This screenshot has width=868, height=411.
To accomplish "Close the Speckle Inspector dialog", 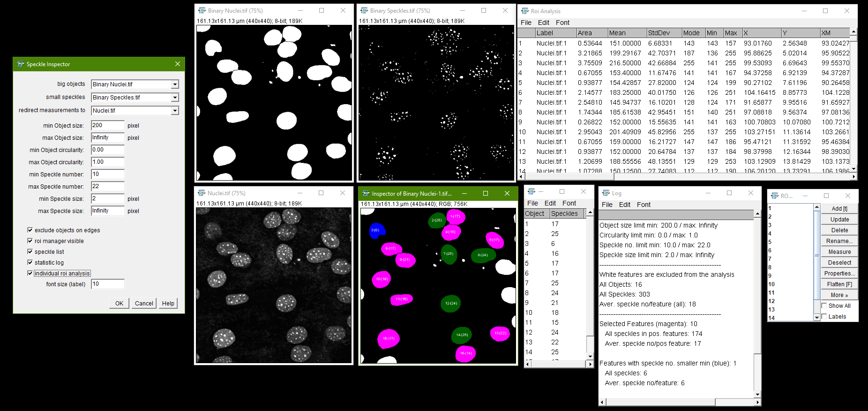I will (x=178, y=64).
